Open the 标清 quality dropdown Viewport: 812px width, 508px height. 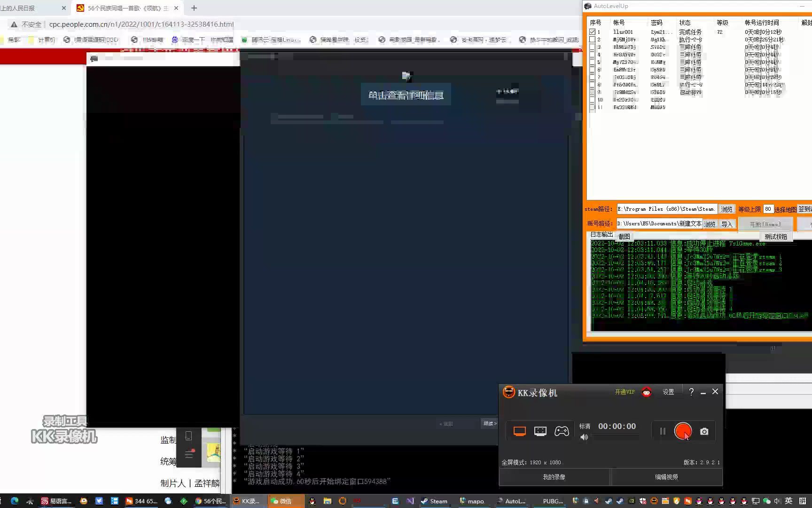click(x=585, y=426)
